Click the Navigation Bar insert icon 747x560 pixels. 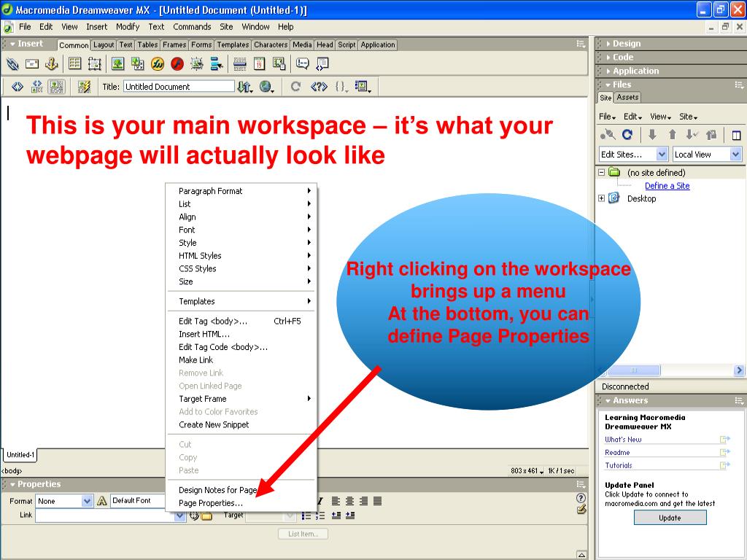[x=217, y=64]
